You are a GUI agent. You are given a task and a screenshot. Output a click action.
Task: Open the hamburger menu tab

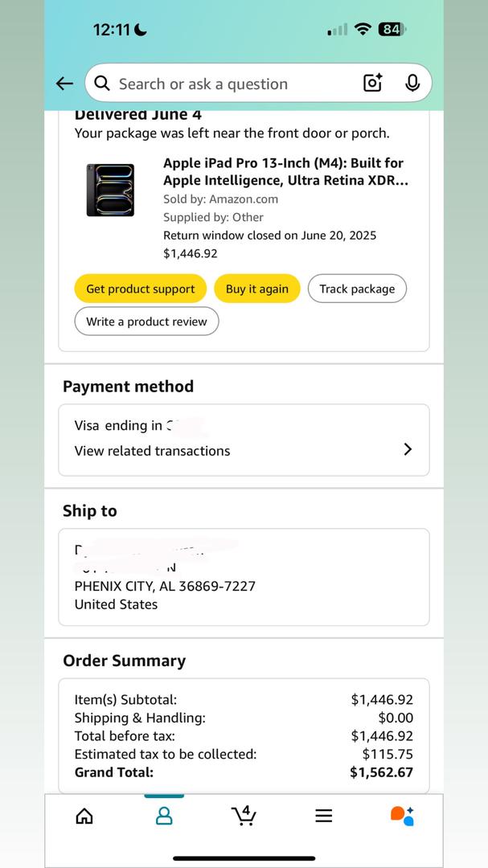(x=324, y=816)
